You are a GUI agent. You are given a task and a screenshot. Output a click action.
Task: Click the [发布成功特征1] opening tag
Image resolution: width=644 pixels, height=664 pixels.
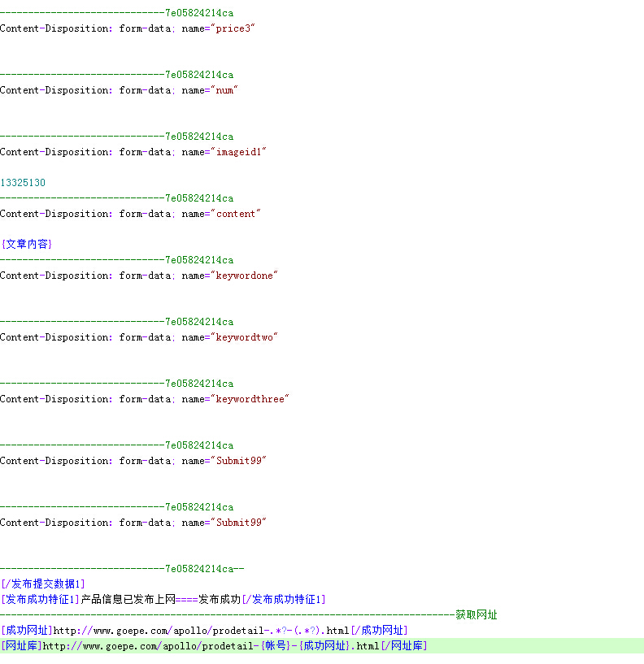41,600
